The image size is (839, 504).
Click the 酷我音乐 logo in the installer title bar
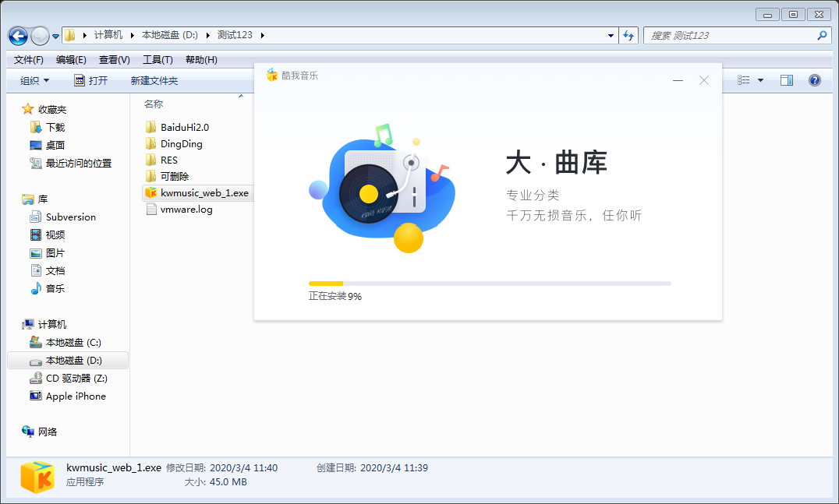tap(272, 75)
